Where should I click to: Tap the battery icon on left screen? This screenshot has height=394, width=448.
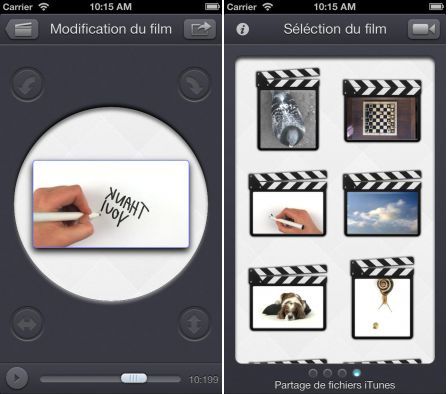point(212,7)
